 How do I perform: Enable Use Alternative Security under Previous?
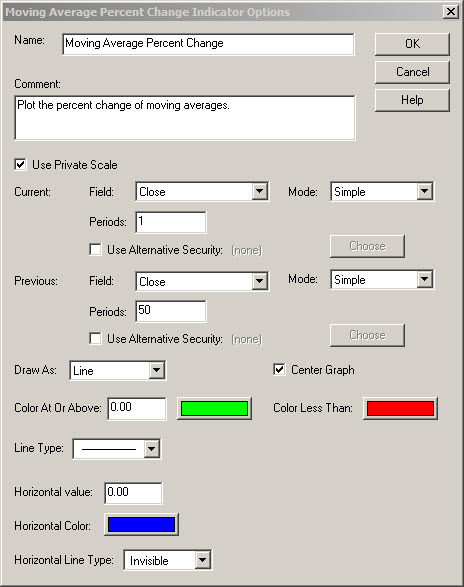pos(95,339)
